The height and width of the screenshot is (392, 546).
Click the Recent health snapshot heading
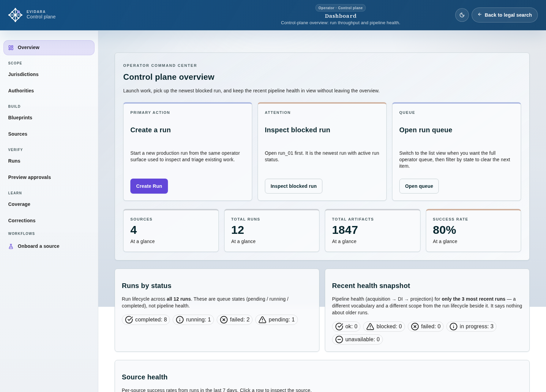pyautogui.click(x=371, y=286)
